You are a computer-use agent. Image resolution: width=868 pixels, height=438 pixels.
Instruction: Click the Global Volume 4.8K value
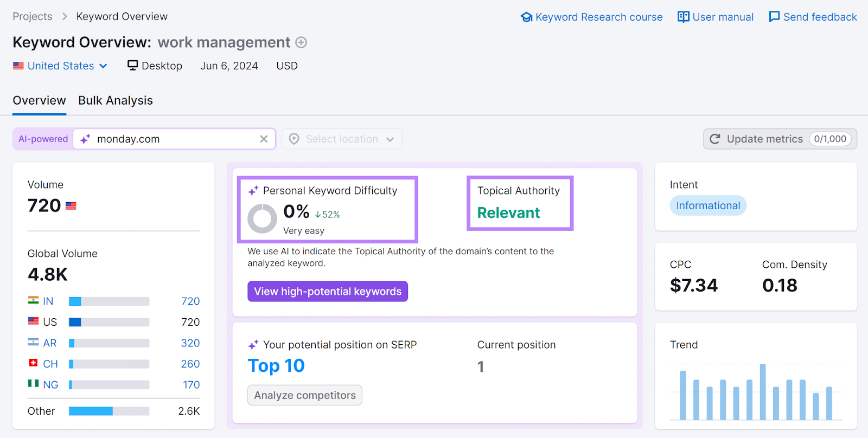pyautogui.click(x=48, y=275)
